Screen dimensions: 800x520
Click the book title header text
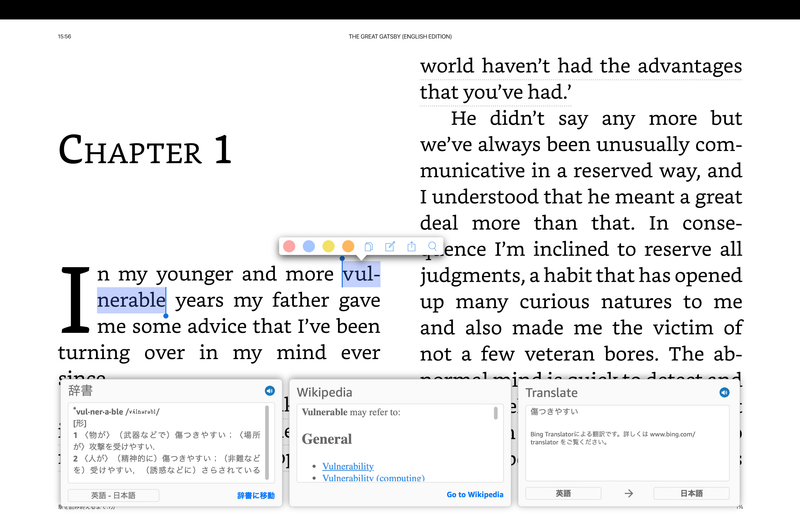coord(400,37)
